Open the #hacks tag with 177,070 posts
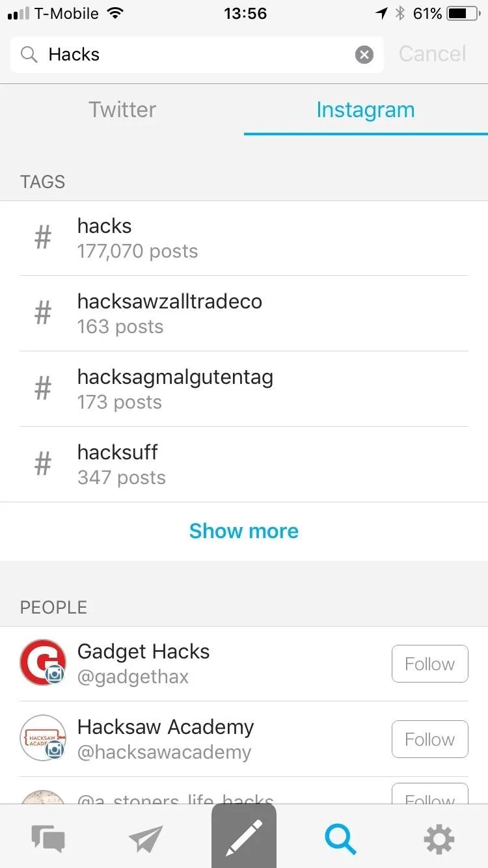This screenshot has height=868, width=488. (x=244, y=238)
